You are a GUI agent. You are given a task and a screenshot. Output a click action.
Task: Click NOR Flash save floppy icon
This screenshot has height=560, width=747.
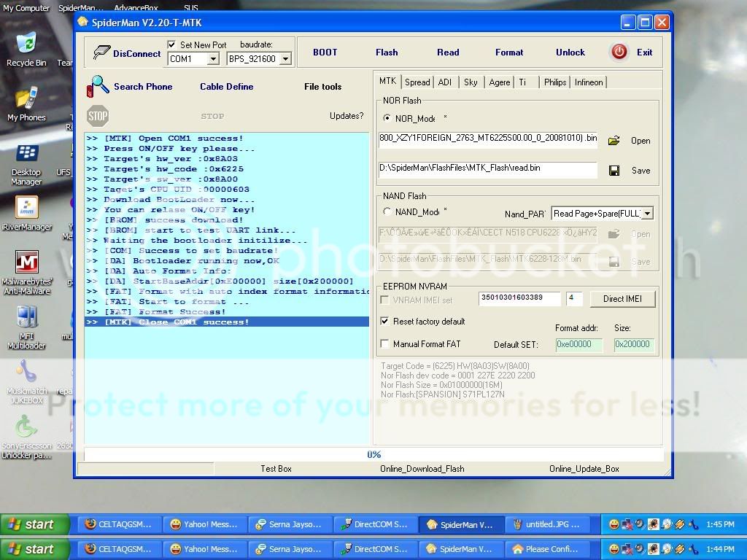coord(614,171)
